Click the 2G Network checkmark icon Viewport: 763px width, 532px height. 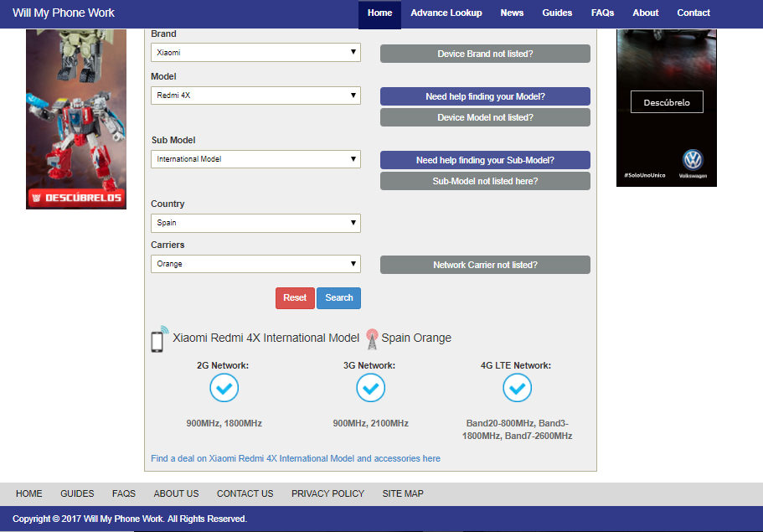[224, 388]
